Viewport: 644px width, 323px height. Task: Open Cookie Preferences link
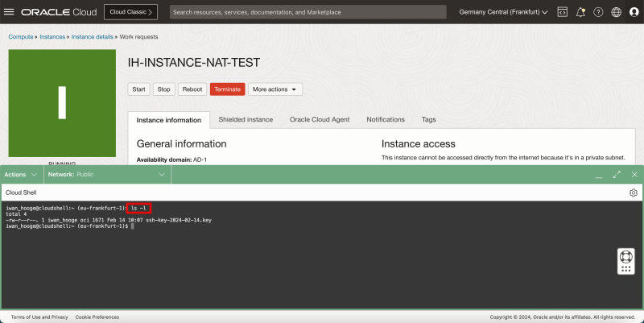97,317
